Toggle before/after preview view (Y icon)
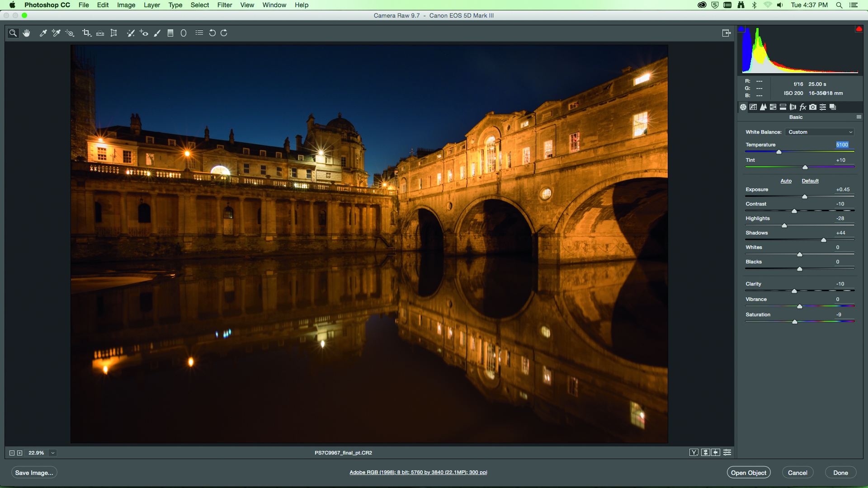The height and width of the screenshot is (488, 868). coord(694,452)
